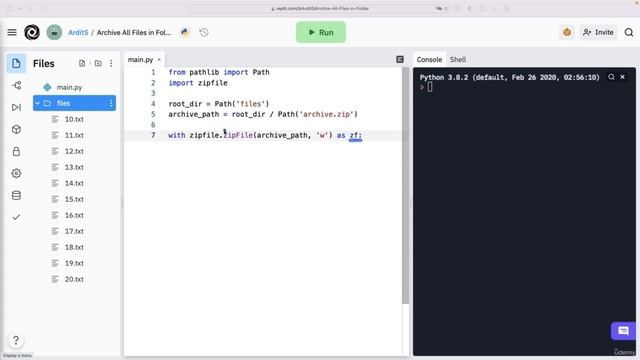This screenshot has width=640, height=360.
Task: Open file 12.txt
Action: click(x=74, y=151)
